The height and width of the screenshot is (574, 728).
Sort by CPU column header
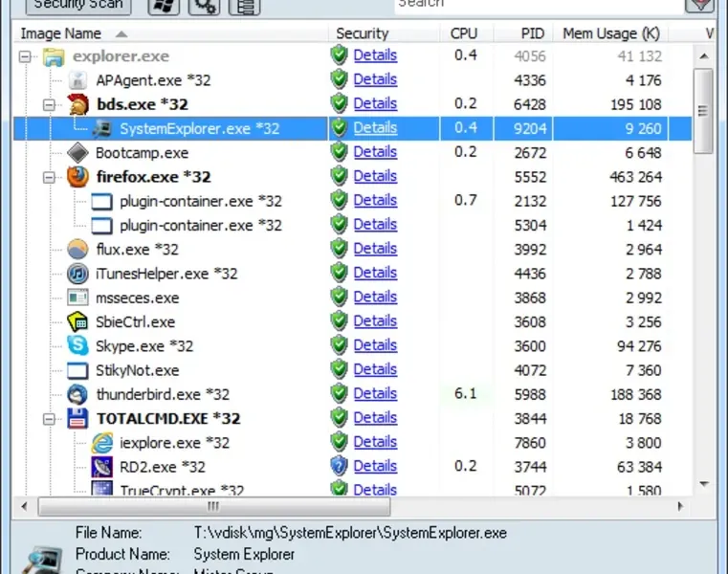(463, 33)
